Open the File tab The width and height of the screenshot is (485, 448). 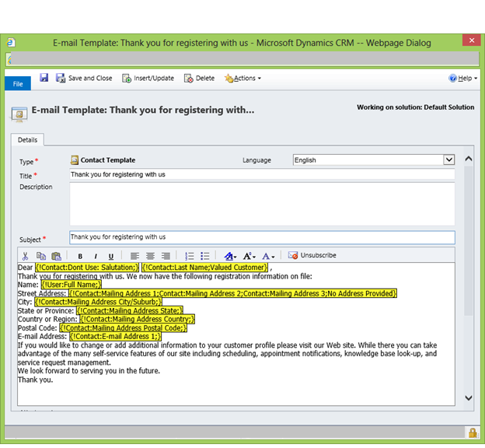(18, 82)
